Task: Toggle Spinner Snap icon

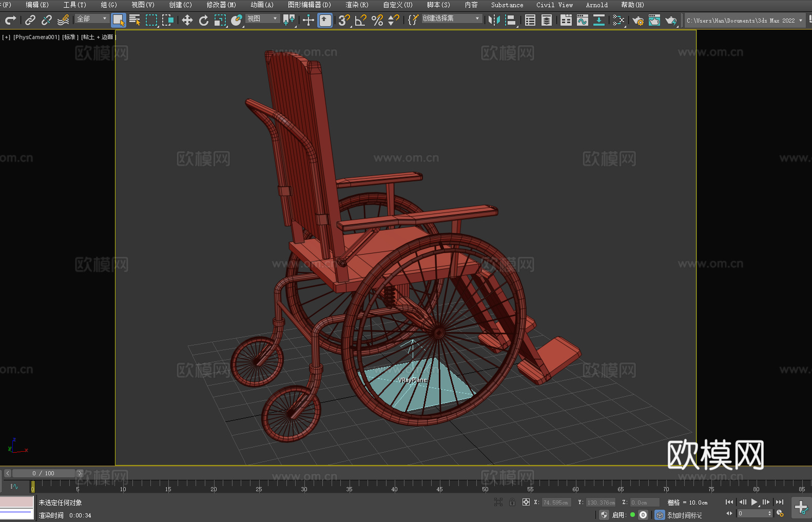Action: 394,20
